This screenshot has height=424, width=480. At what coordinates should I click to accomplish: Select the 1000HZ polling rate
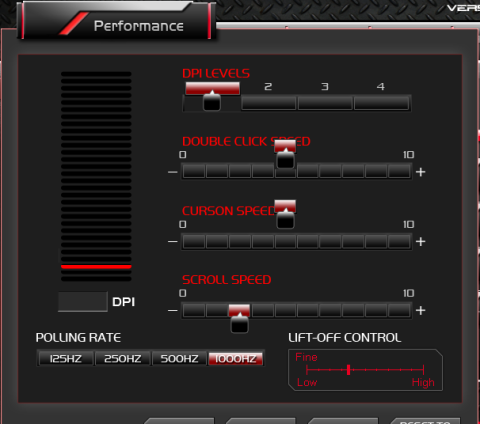tap(235, 359)
